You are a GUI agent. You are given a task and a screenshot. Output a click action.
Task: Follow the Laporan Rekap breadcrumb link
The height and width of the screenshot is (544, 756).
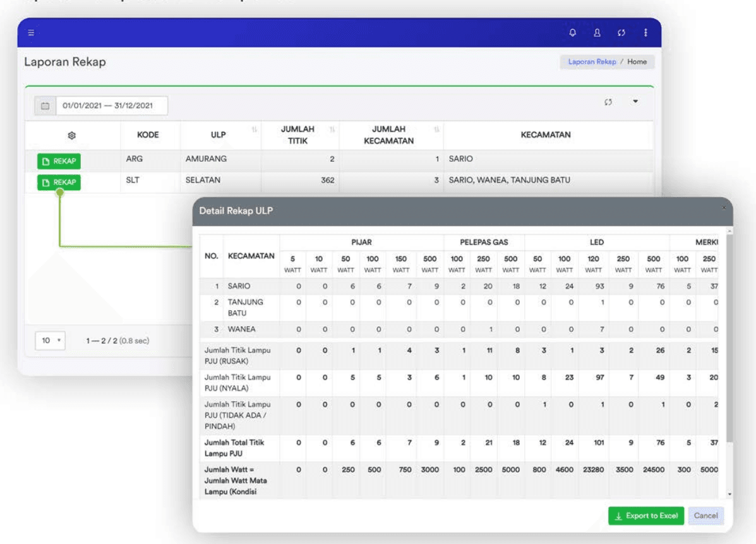(592, 62)
